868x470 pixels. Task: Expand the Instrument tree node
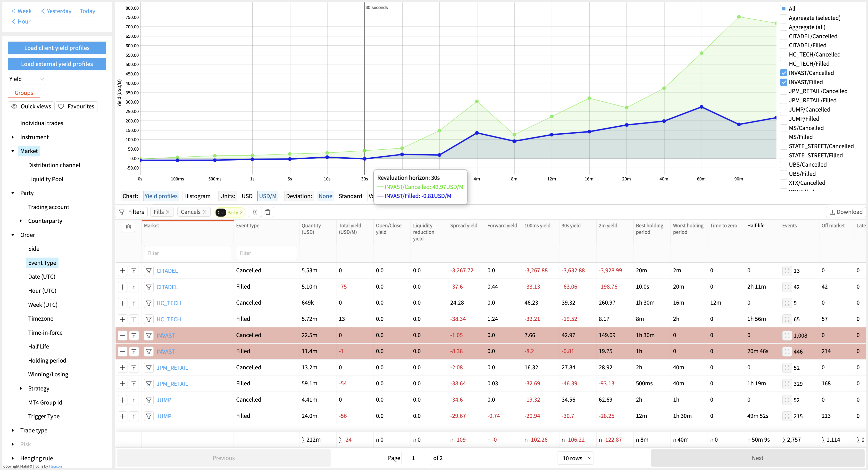pyautogui.click(x=13, y=137)
